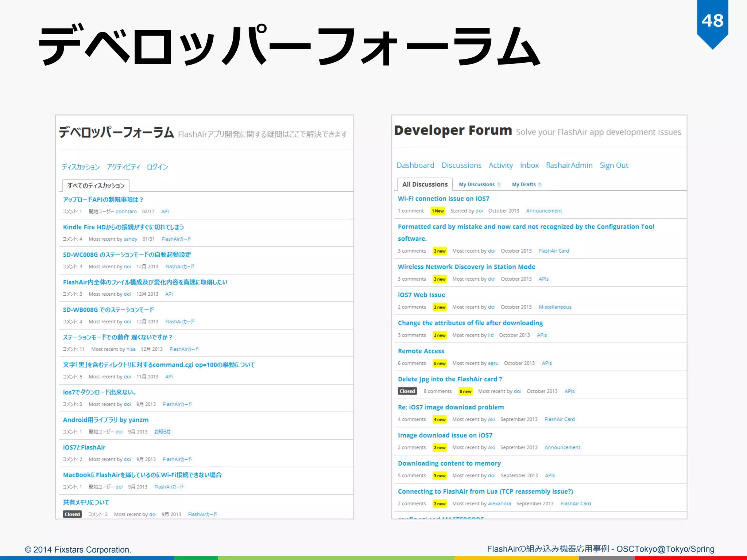Open the iOS7 Web Issue thread
Viewport: 747px width, 560px height.
pyautogui.click(x=421, y=295)
